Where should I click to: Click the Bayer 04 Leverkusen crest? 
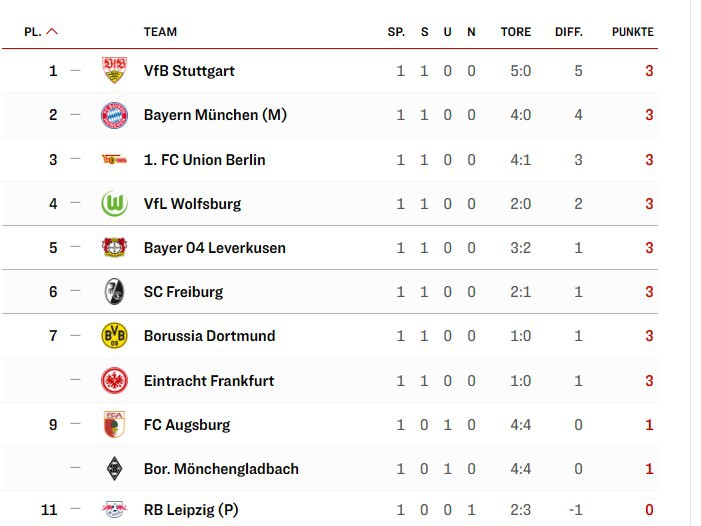[x=114, y=248]
